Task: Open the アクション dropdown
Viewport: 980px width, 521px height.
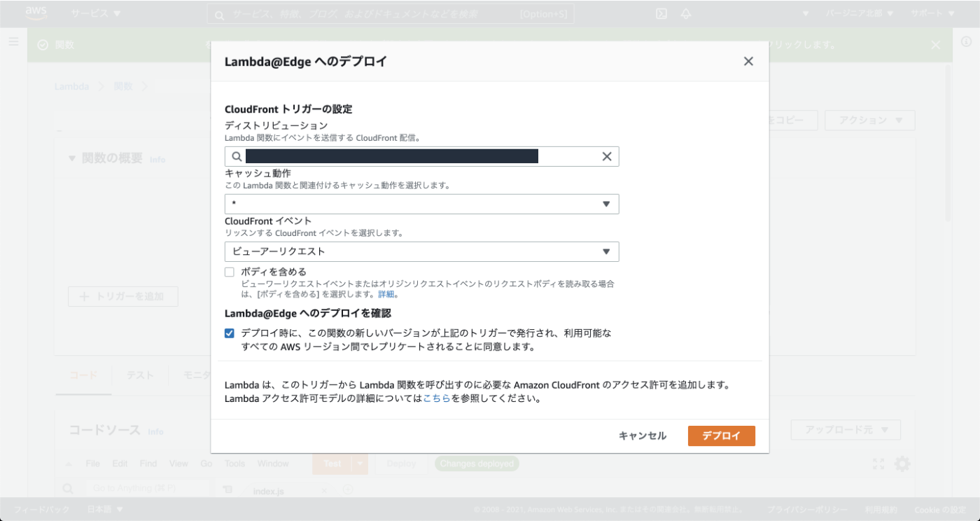Action: 869,120
